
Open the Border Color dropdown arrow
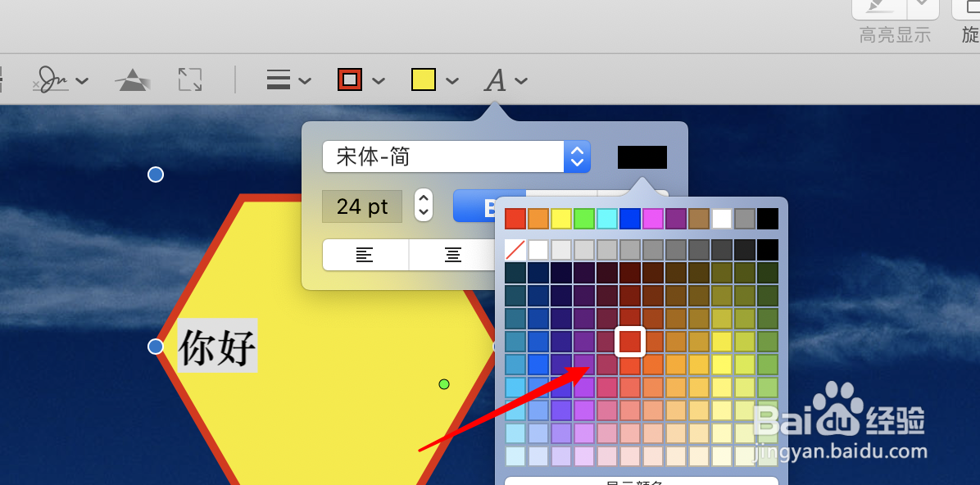click(x=378, y=79)
